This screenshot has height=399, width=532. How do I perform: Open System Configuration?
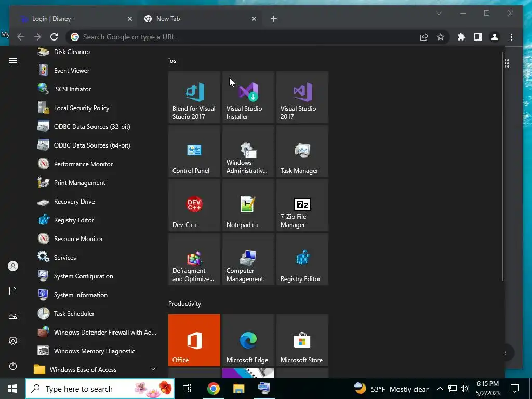[x=95, y=276]
